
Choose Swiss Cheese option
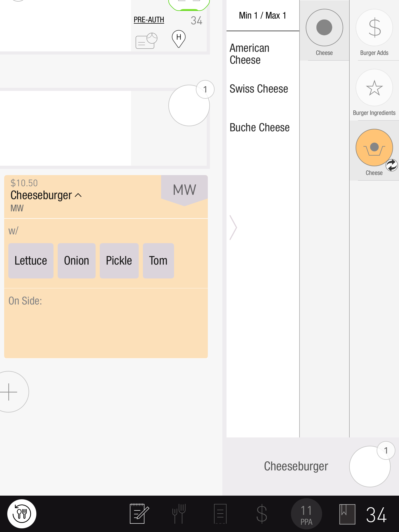259,89
